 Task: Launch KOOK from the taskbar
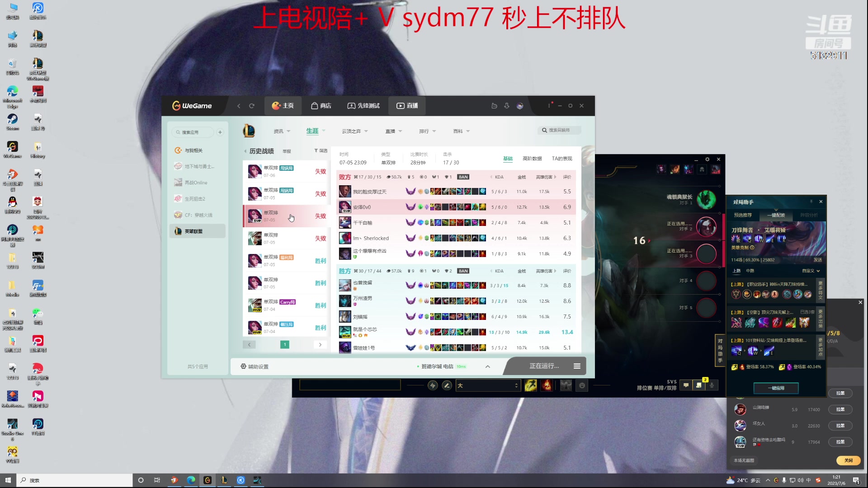(x=241, y=480)
